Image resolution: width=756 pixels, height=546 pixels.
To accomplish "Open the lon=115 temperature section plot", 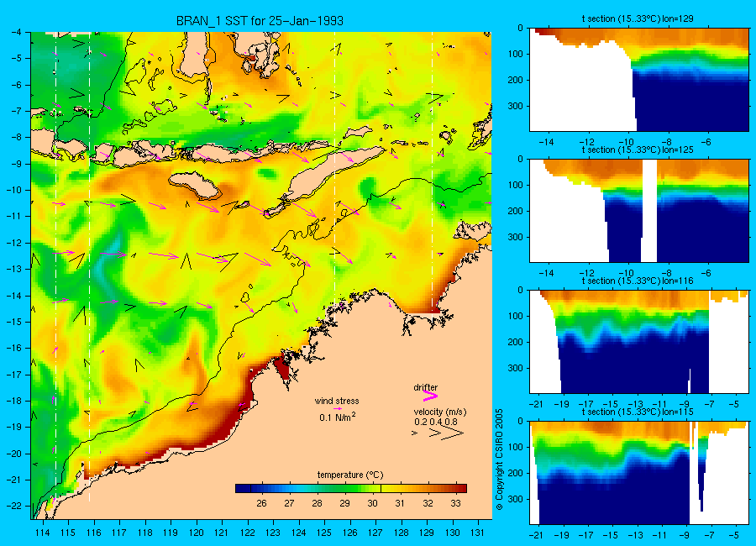I will [x=639, y=473].
